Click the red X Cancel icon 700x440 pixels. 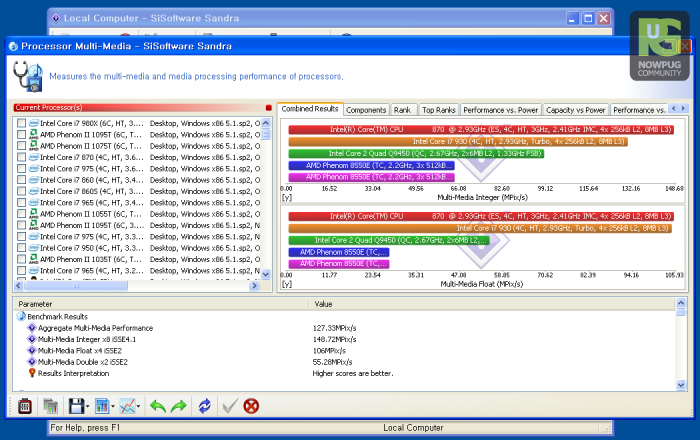pos(251,406)
